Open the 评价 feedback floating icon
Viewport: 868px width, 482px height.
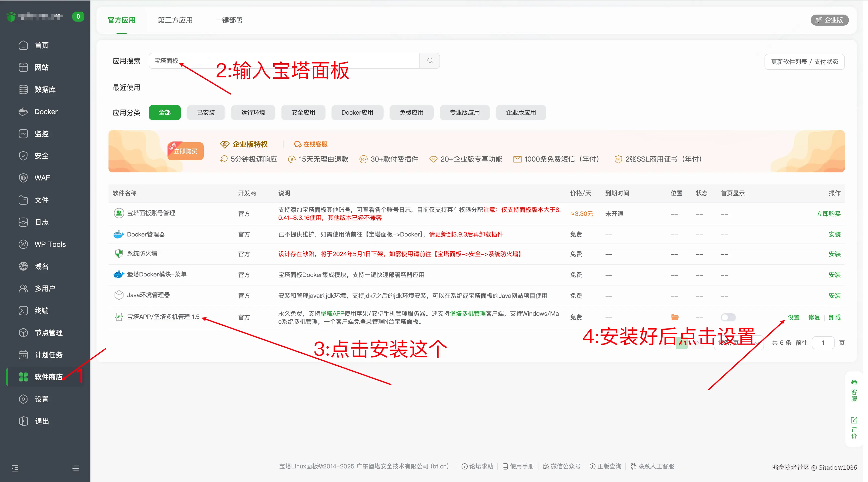pyautogui.click(x=854, y=428)
